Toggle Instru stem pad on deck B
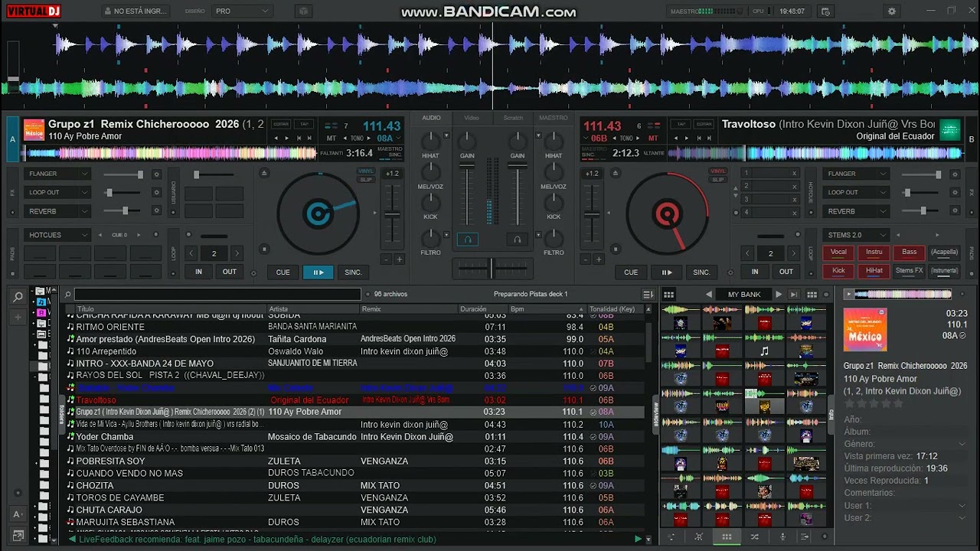Image resolution: width=980 pixels, height=551 pixels. [874, 252]
